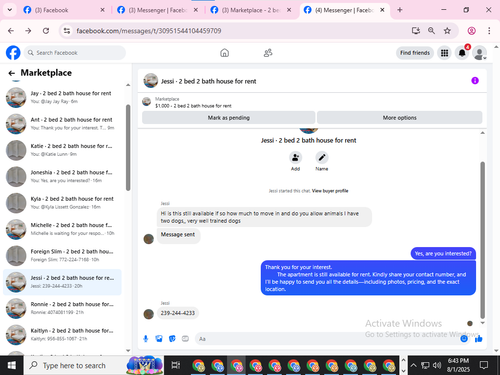
Task: Open the Kaitlyn conversation
Action: [63, 334]
